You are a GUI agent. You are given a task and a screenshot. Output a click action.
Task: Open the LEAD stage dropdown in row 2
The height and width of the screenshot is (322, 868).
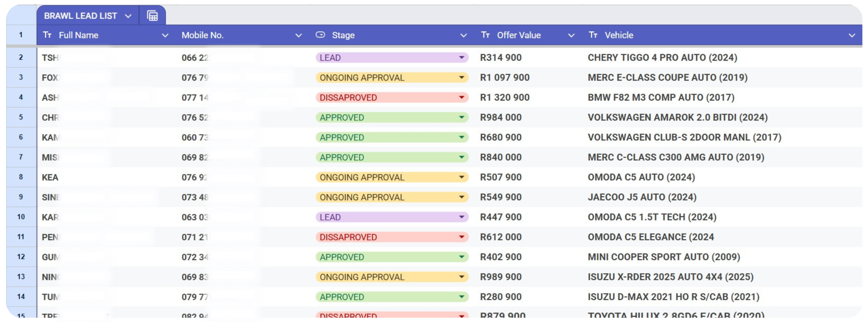point(461,58)
